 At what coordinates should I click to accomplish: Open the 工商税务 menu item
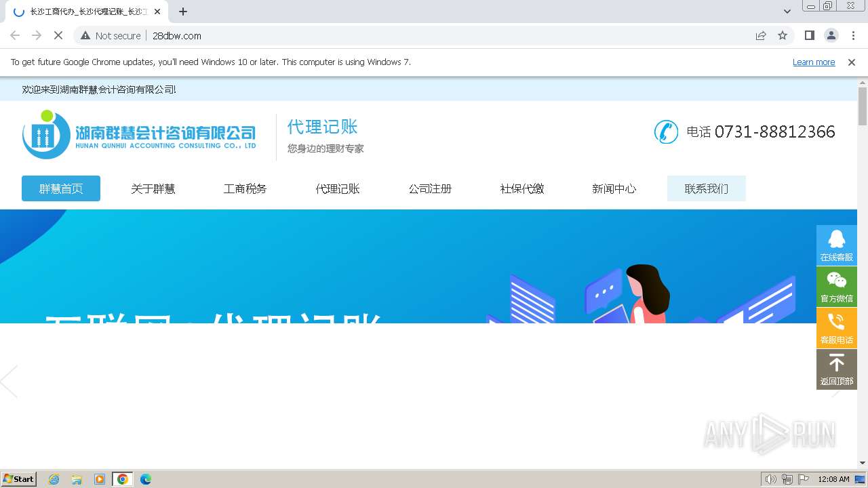click(x=245, y=188)
